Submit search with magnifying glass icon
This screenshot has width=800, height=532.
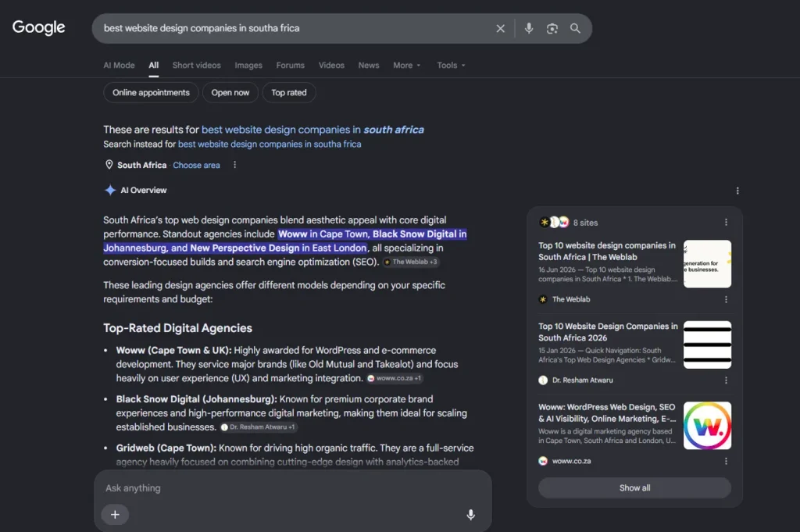pyautogui.click(x=575, y=29)
